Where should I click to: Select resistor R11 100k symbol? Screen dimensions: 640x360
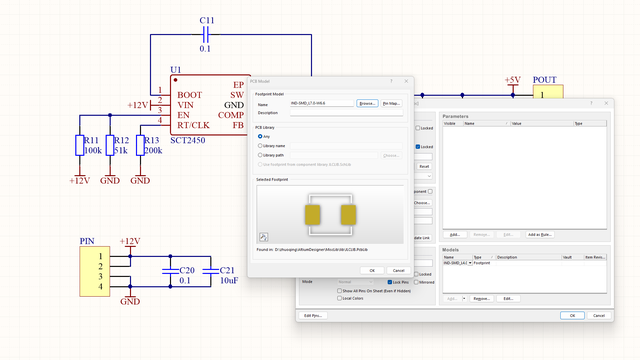pyautogui.click(x=80, y=145)
